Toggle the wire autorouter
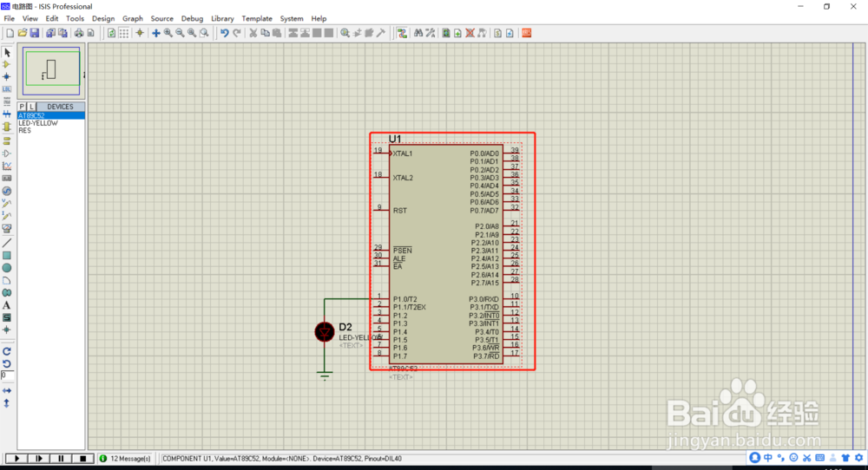The width and height of the screenshot is (868, 470). (402, 33)
